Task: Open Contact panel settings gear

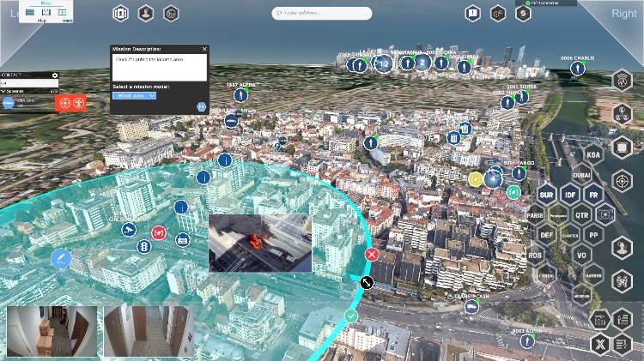Action: pos(55,75)
